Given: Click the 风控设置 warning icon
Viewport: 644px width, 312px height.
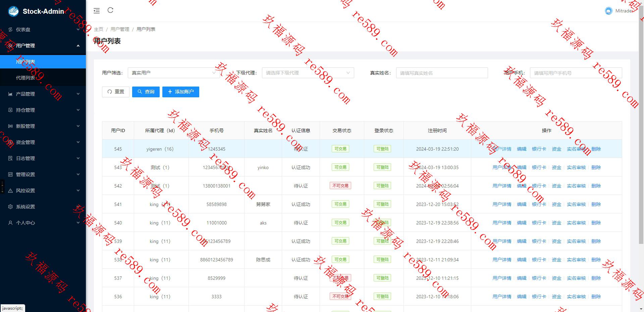Looking at the screenshot, I should [x=10, y=191].
